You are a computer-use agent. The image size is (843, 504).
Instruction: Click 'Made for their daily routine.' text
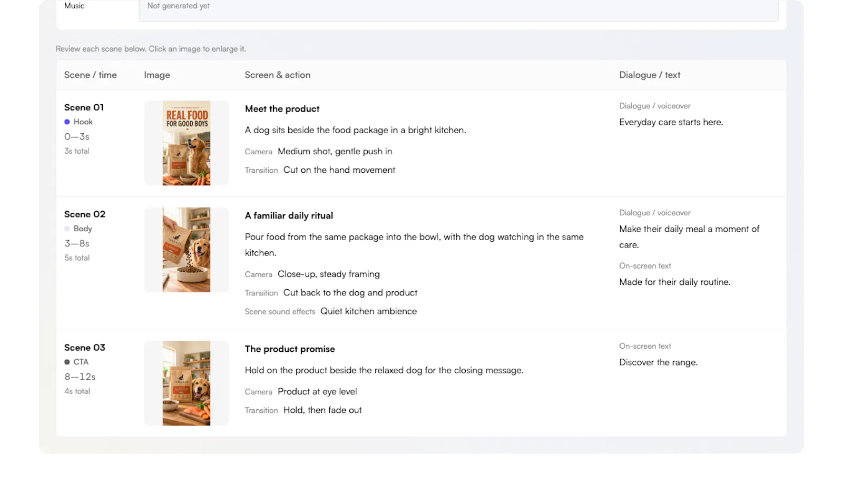[675, 282]
